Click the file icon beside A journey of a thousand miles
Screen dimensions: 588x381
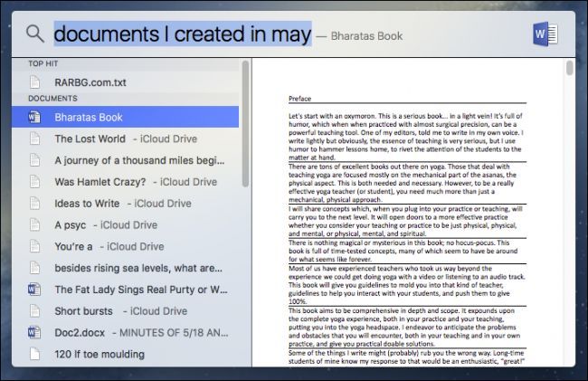coord(35,160)
